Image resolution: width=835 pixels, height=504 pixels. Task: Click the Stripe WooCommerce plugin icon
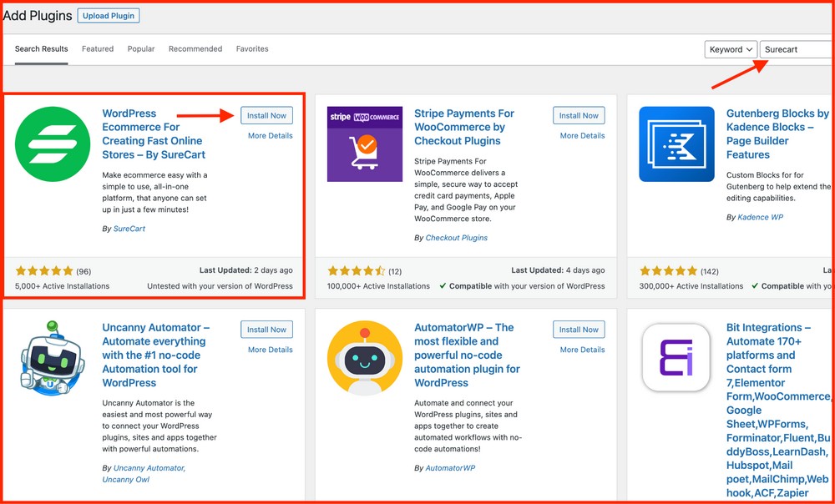coord(364,144)
